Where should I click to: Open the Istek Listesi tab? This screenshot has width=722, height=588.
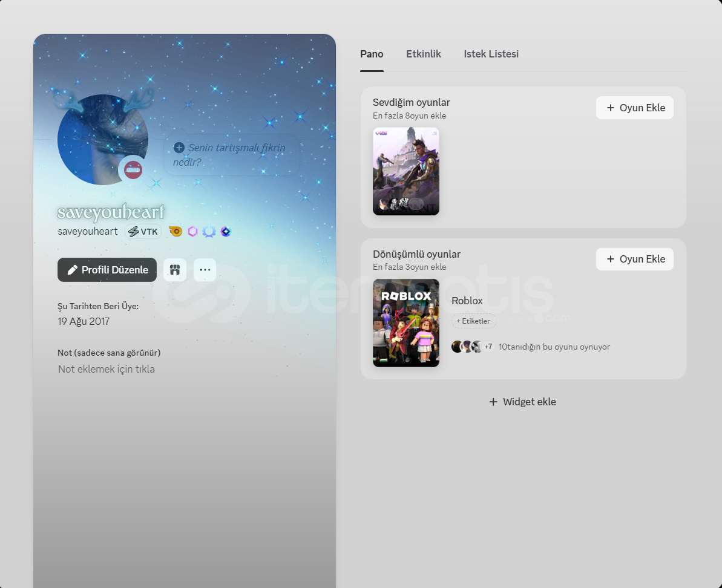pos(491,54)
